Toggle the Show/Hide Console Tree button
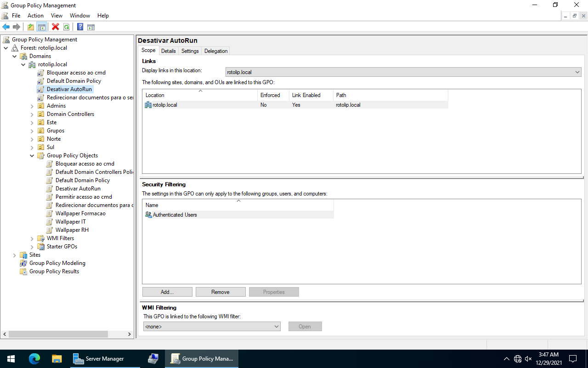The height and width of the screenshot is (368, 588). (42, 27)
